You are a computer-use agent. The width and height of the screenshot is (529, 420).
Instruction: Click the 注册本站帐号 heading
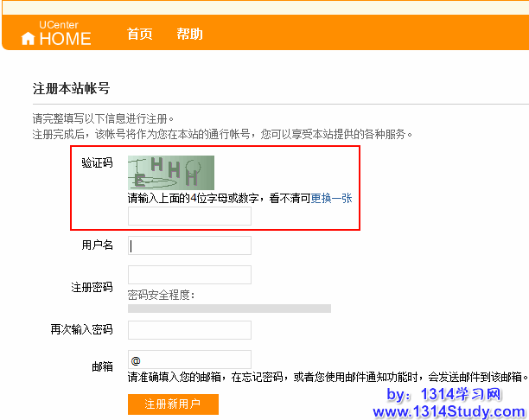[71, 88]
